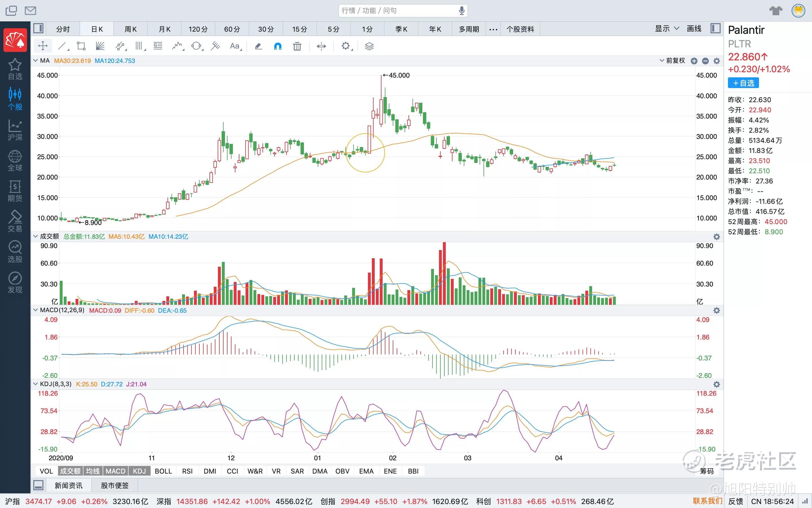This screenshot has width=812, height=508.
Task: Open the MACD panel settings gear
Action: 717,310
